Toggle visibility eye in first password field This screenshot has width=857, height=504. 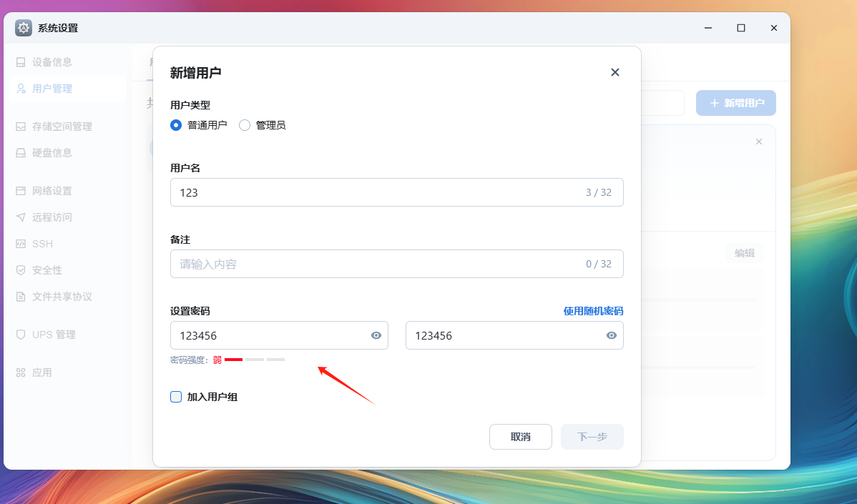pos(376,335)
